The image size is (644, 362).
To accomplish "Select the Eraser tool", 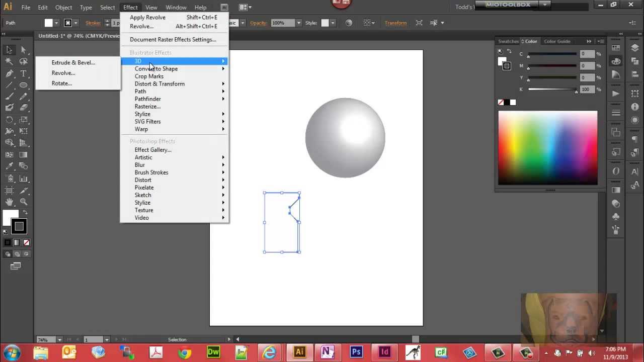I will click(x=24, y=107).
